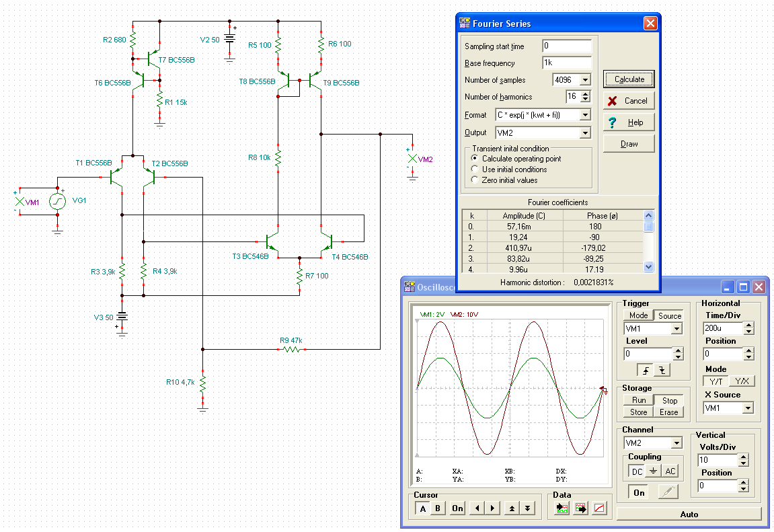Select the R8 10k resistor
Image resolution: width=774 pixels, height=532 pixels.
click(x=278, y=159)
